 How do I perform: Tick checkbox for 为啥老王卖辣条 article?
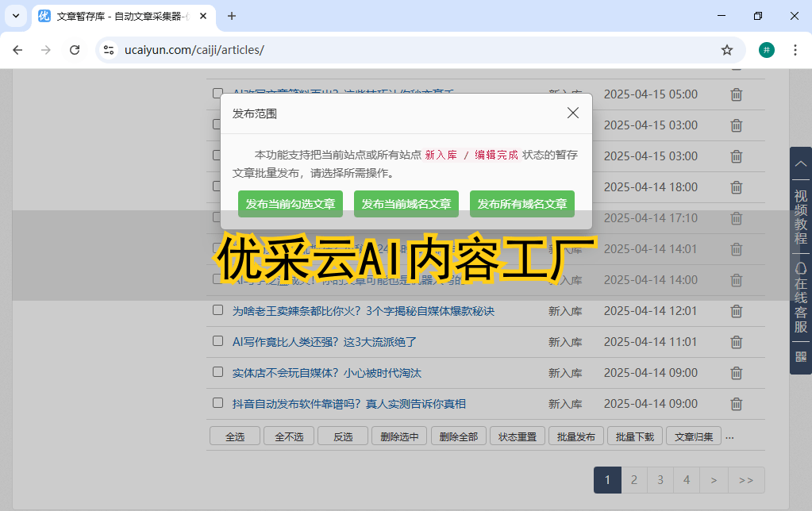coord(217,310)
